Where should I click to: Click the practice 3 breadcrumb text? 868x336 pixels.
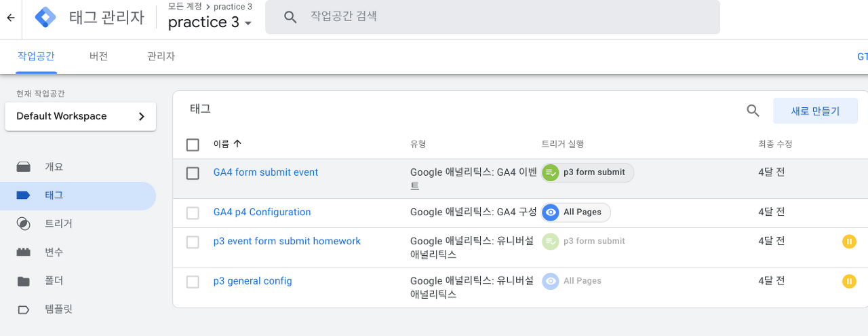(x=233, y=7)
